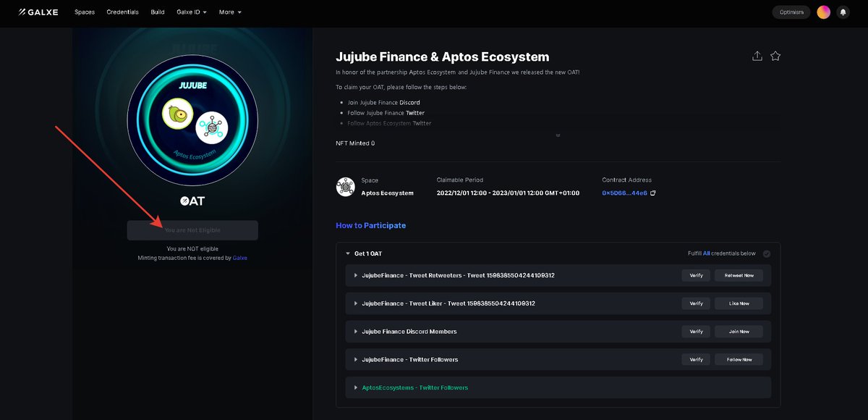The height and width of the screenshot is (420, 868).
Task: Open the More dropdown menu
Action: point(229,12)
